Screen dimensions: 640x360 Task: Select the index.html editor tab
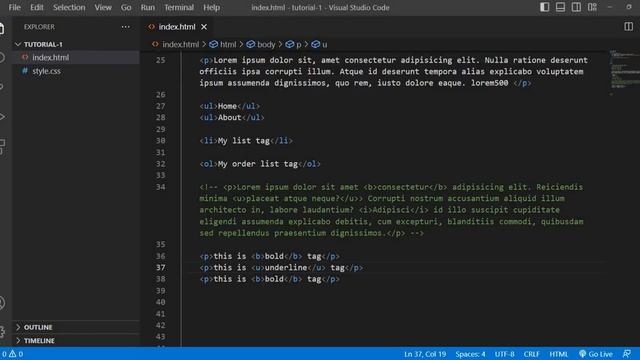[177, 27]
